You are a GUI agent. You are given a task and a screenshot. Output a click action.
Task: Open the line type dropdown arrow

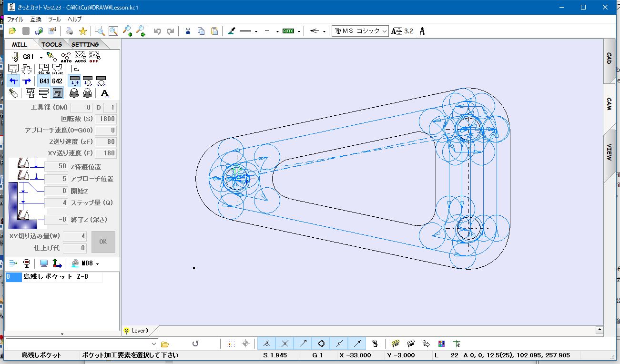256,31
